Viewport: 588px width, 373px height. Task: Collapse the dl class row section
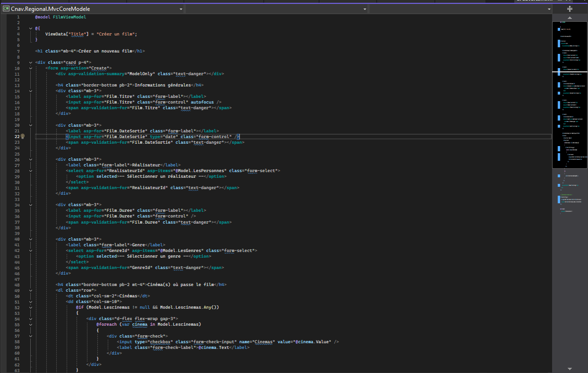pyautogui.click(x=30, y=290)
